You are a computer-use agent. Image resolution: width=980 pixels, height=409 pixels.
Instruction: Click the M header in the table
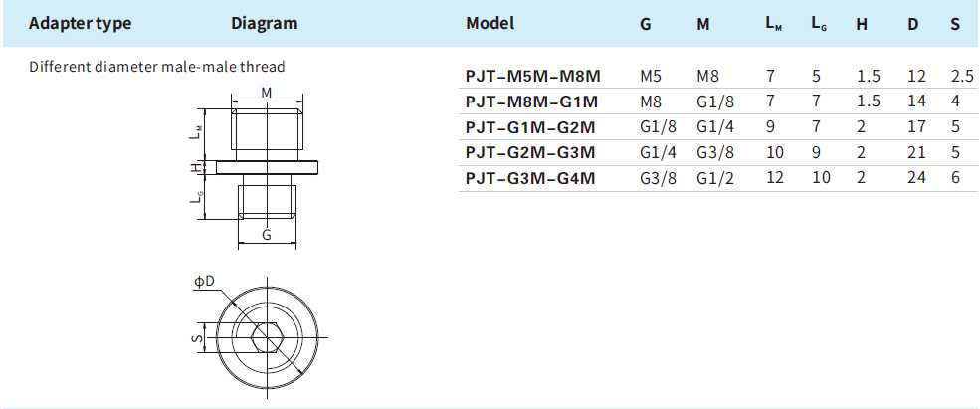point(703,24)
